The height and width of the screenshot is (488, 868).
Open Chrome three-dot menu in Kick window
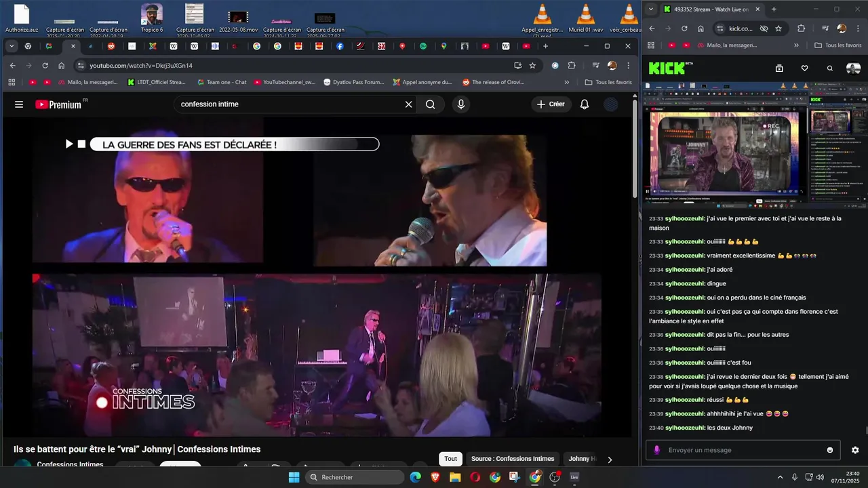pos(858,28)
